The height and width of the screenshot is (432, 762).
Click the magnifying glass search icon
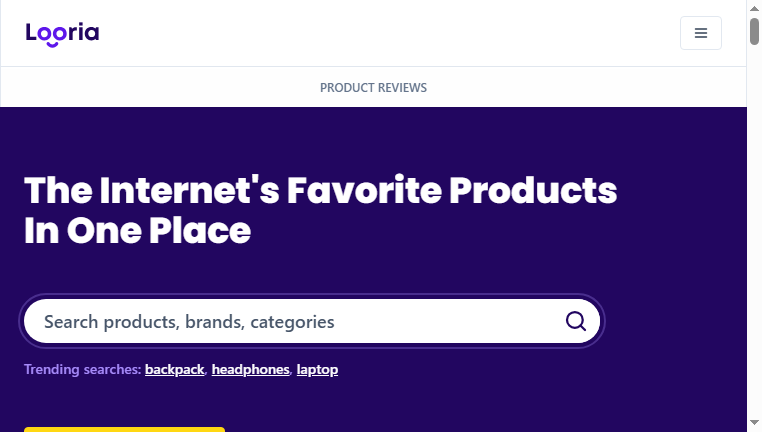pyautogui.click(x=575, y=321)
